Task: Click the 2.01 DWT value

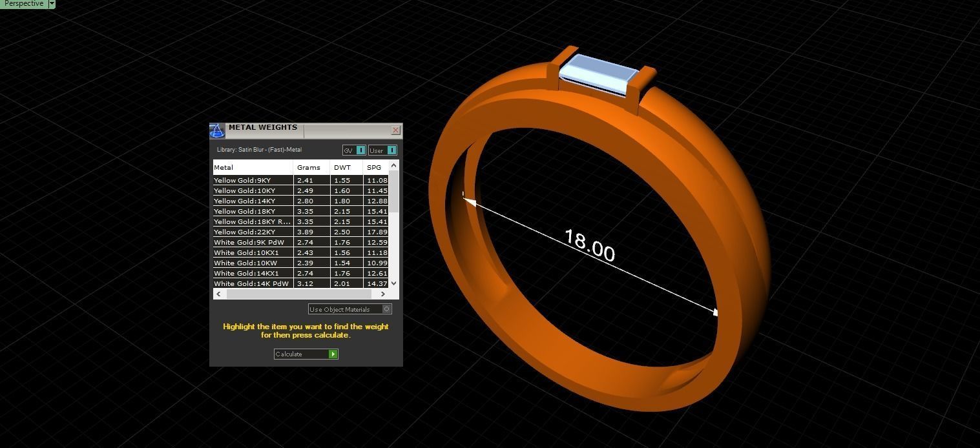Action: click(x=342, y=283)
